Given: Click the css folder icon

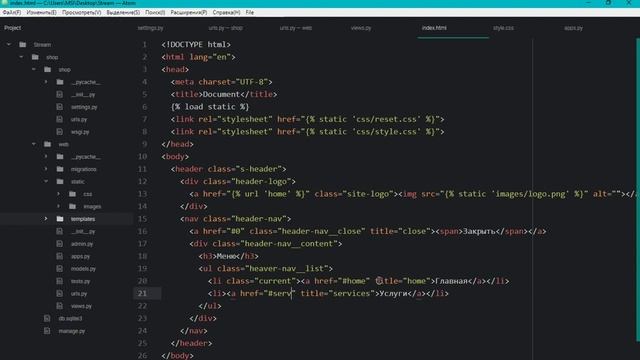Looking at the screenshot, I should pos(73,194).
